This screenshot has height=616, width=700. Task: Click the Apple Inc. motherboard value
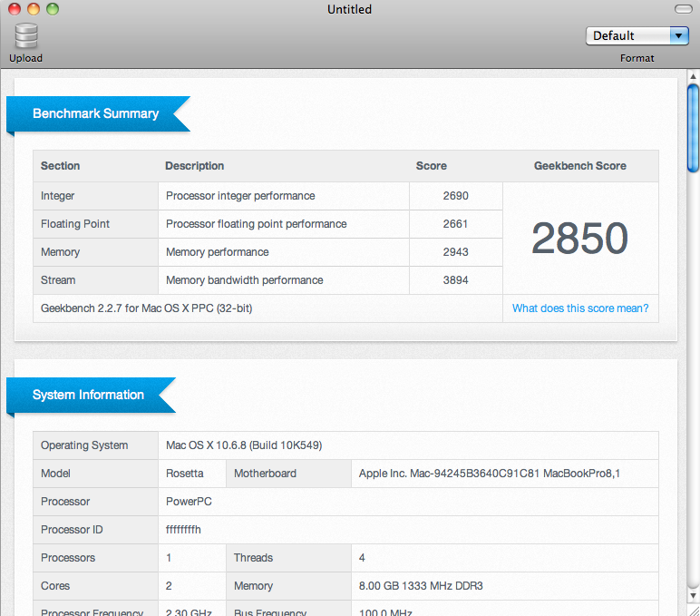[490, 474]
